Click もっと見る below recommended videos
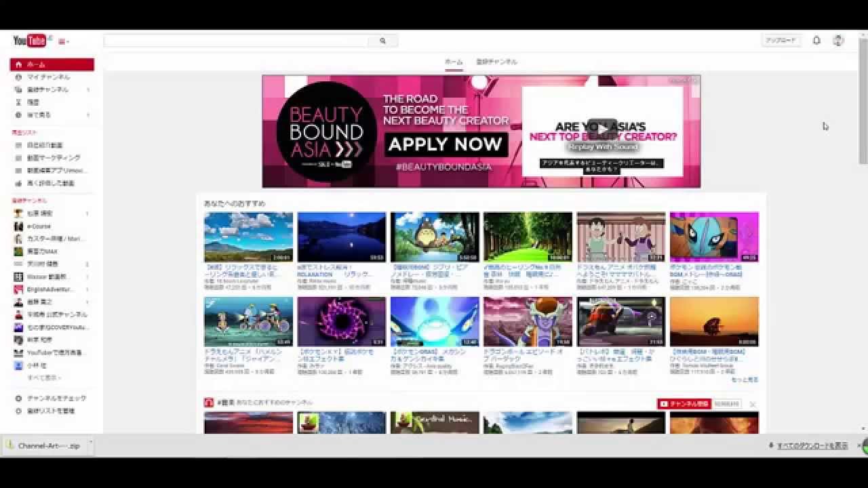 pyautogui.click(x=745, y=380)
